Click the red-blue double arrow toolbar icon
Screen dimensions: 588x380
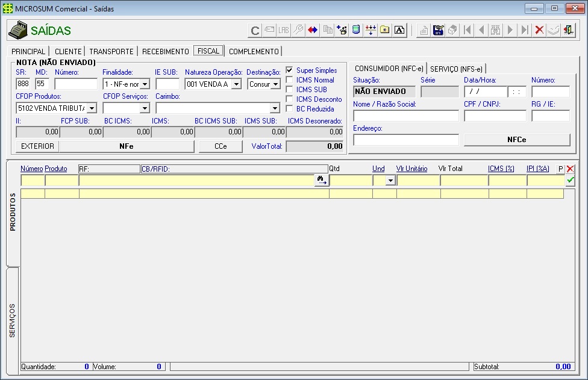(313, 30)
